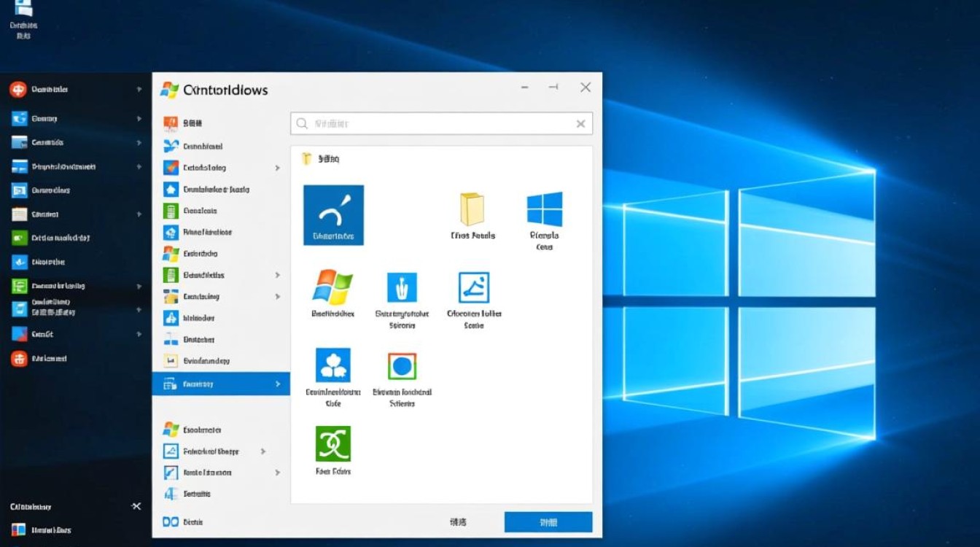Expand the chevron on the first Start menu row
The width and height of the screenshot is (980, 547).
click(139, 89)
